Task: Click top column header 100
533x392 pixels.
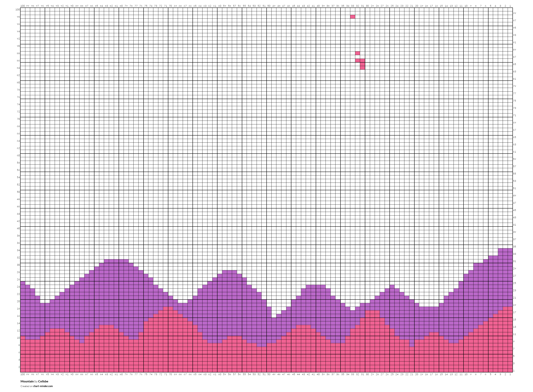Action: (22, 6)
